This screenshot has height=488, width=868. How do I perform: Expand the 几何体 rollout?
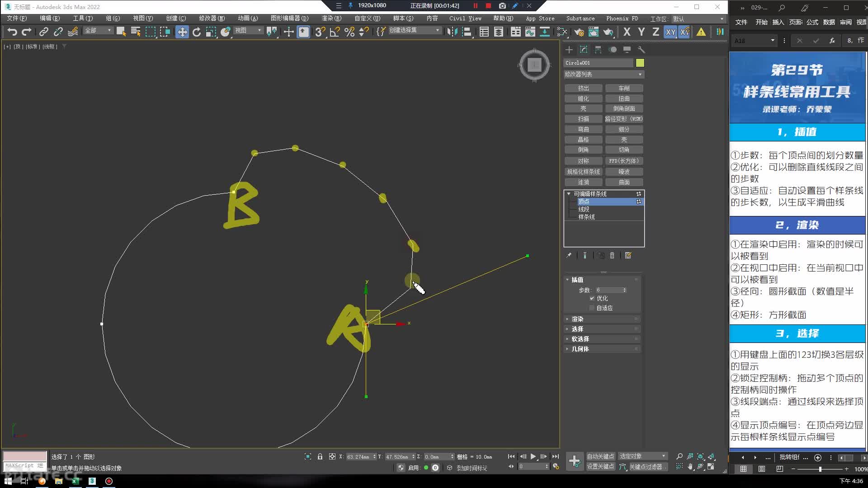point(602,349)
